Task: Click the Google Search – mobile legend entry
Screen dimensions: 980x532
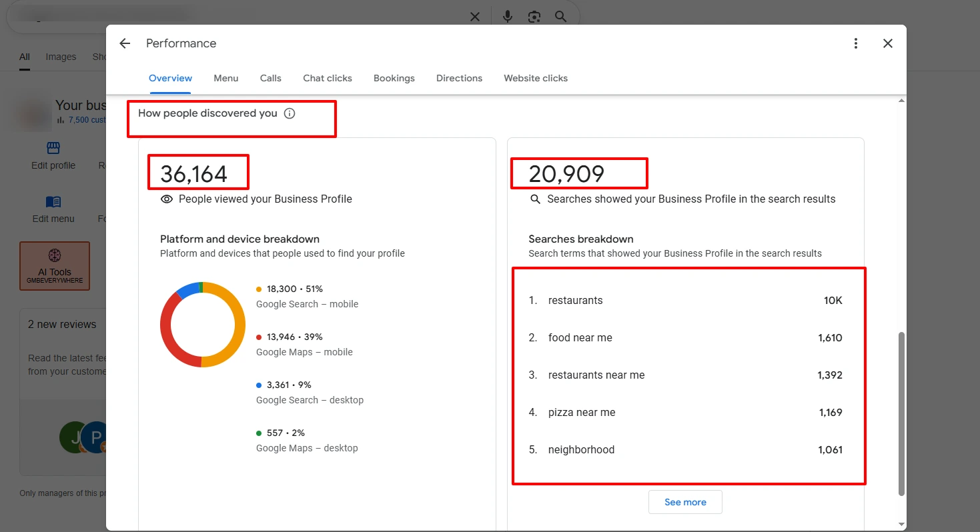Action: (307, 297)
